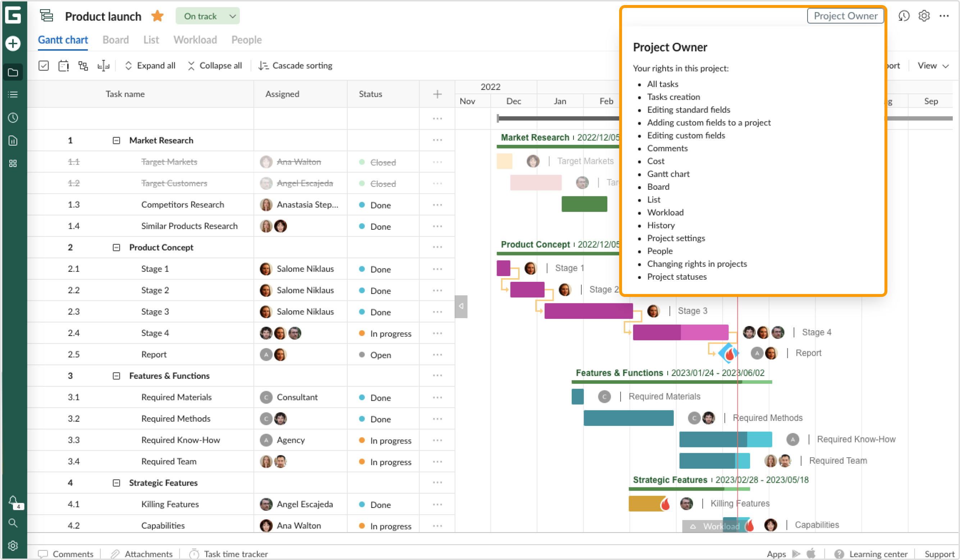This screenshot has height=560, width=960.
Task: Click Expand all in the toolbar
Action: click(150, 65)
